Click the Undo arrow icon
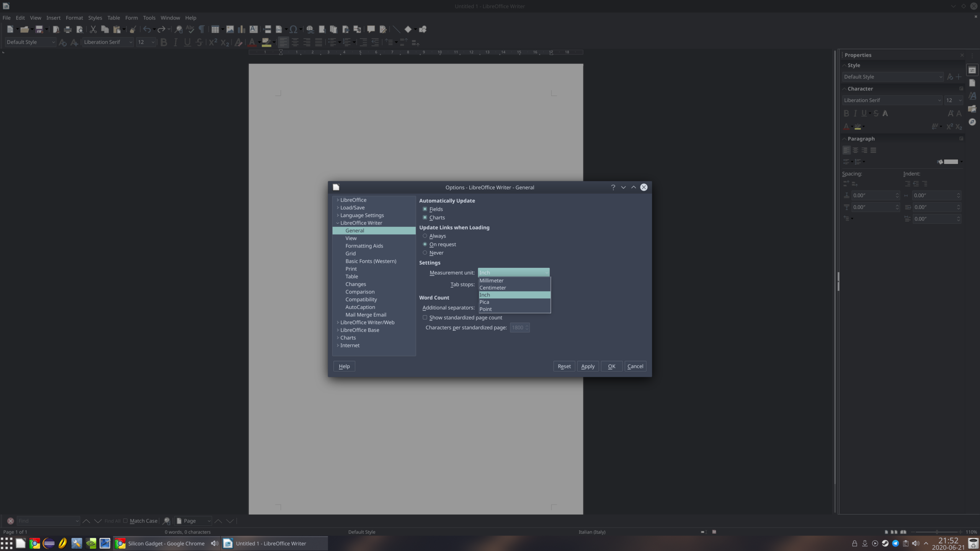 pyautogui.click(x=147, y=29)
